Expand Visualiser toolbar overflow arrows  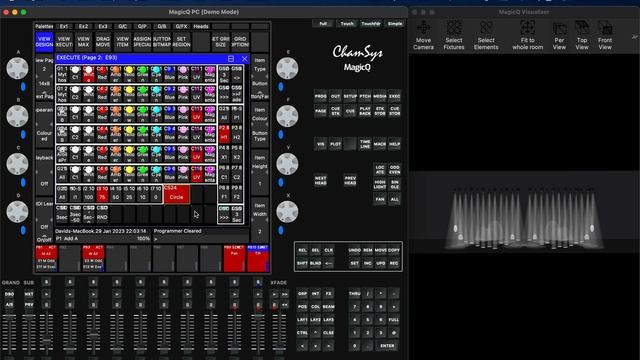click(635, 37)
